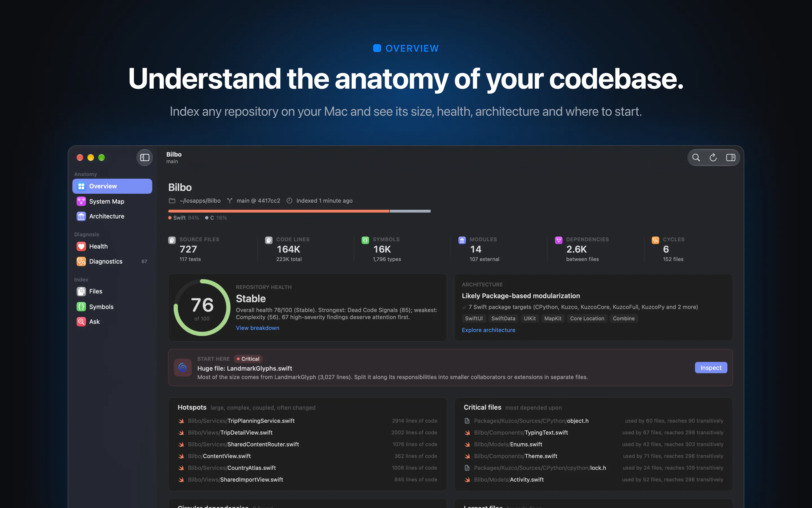Click the Core Location framework tag
Viewport: 812px width, 508px height.
point(587,318)
